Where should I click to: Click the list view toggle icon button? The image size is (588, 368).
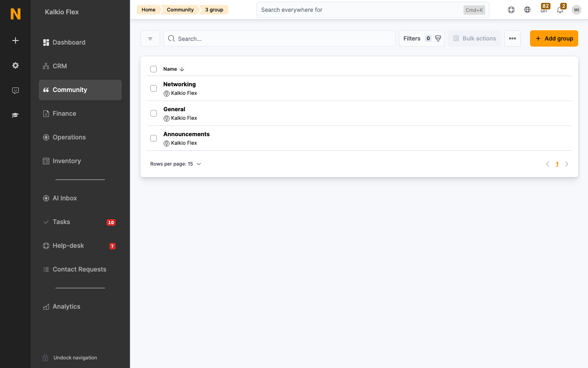[150, 38]
